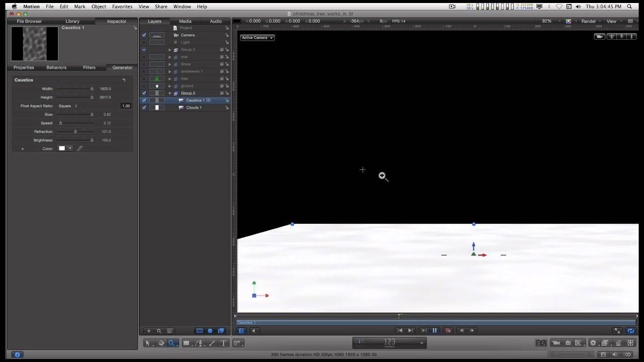Click the dolly camera view control
This screenshot has height=362, width=644.
pyautogui.click(x=630, y=36)
